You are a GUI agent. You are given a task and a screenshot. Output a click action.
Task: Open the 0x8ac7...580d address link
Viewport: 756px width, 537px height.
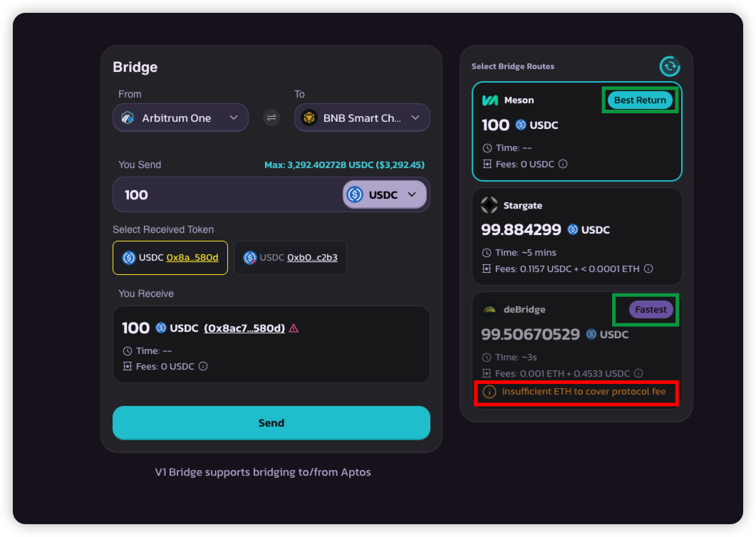(x=244, y=328)
